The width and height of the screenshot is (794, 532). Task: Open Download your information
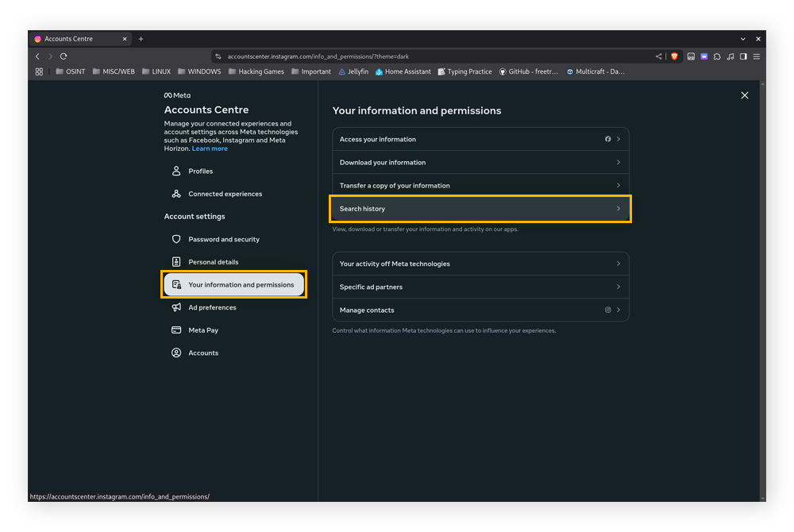[480, 163]
